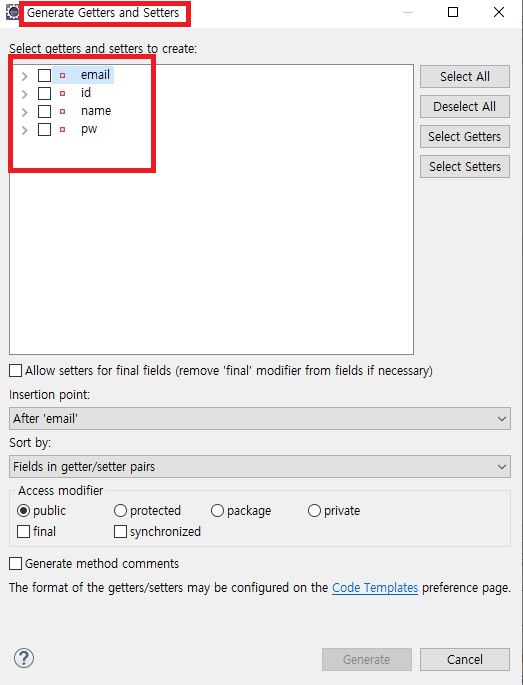Open the Sort by dropdown
523x685 pixels.
pyautogui.click(x=260, y=467)
